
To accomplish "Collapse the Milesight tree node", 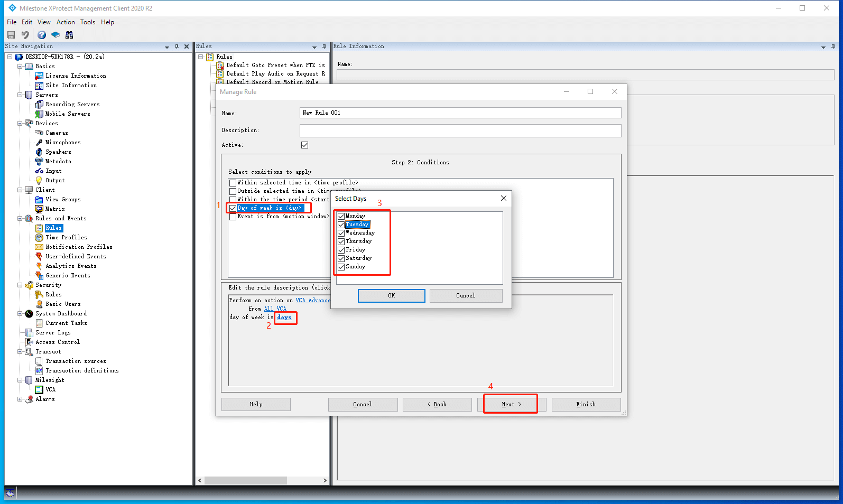I will click(x=20, y=380).
